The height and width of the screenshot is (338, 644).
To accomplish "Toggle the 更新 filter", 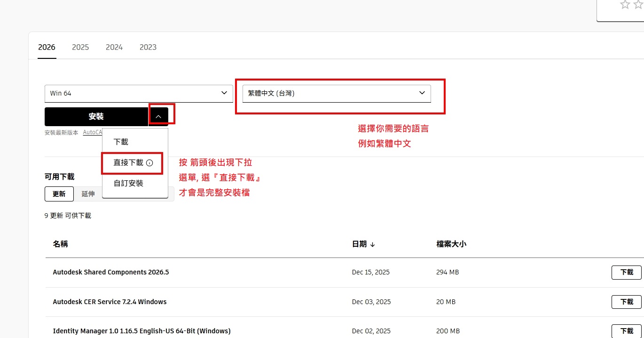I will tap(59, 193).
